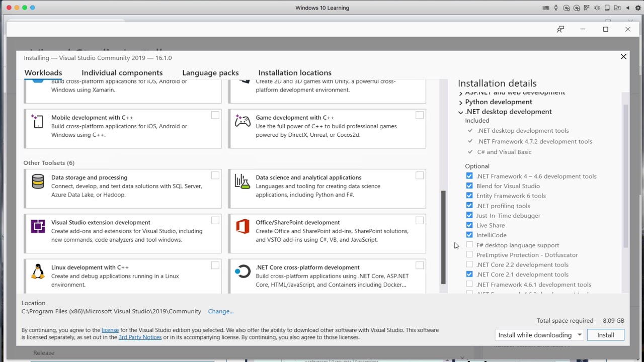Click the Visual Studio extension development icon
Image resolution: width=644 pixels, height=362 pixels.
point(38,226)
